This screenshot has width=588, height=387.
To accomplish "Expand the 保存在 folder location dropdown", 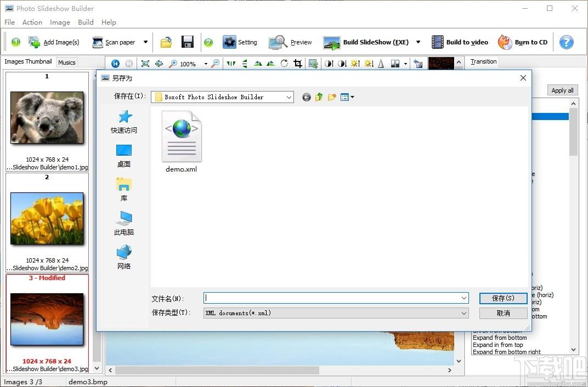I will point(289,97).
